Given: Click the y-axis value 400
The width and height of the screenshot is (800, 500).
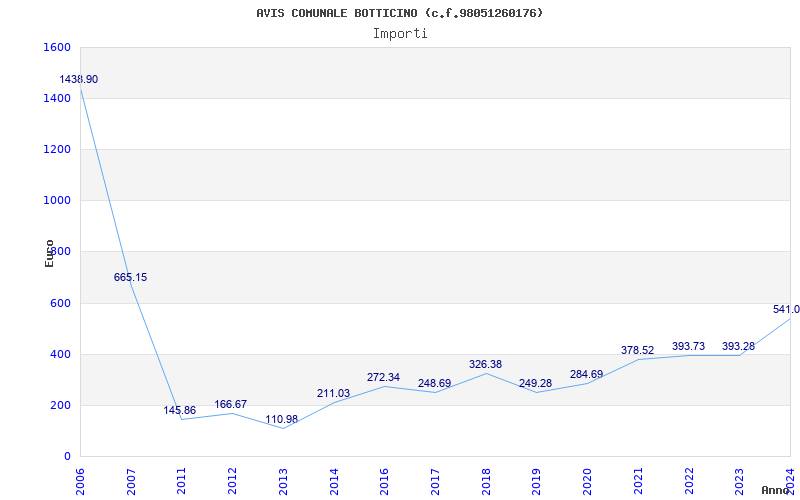Looking at the screenshot, I should click(x=61, y=354).
